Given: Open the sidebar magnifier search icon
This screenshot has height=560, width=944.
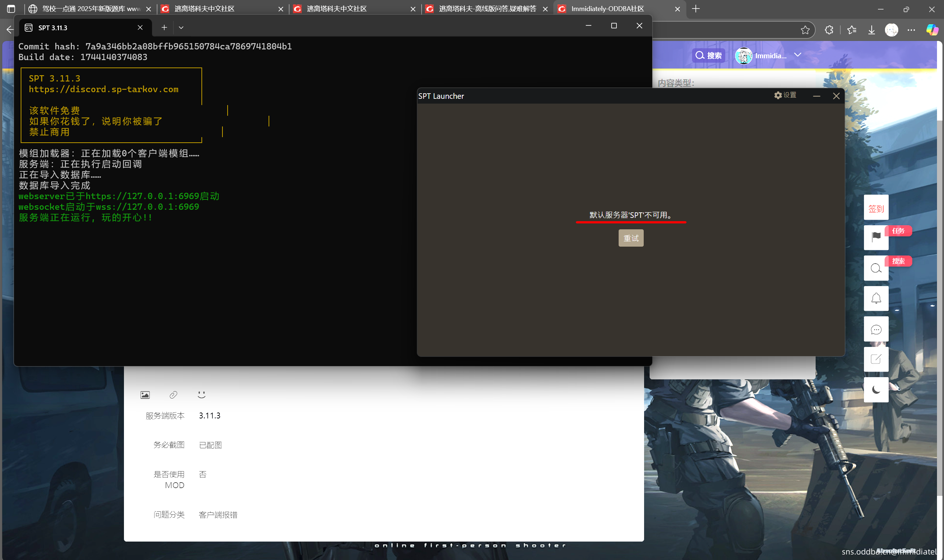Looking at the screenshot, I should click(x=876, y=268).
